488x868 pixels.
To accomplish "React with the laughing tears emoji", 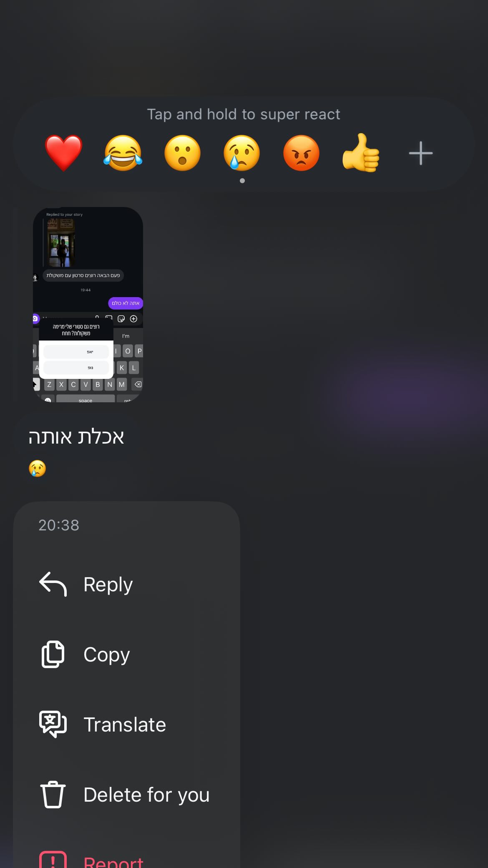I will click(x=123, y=153).
